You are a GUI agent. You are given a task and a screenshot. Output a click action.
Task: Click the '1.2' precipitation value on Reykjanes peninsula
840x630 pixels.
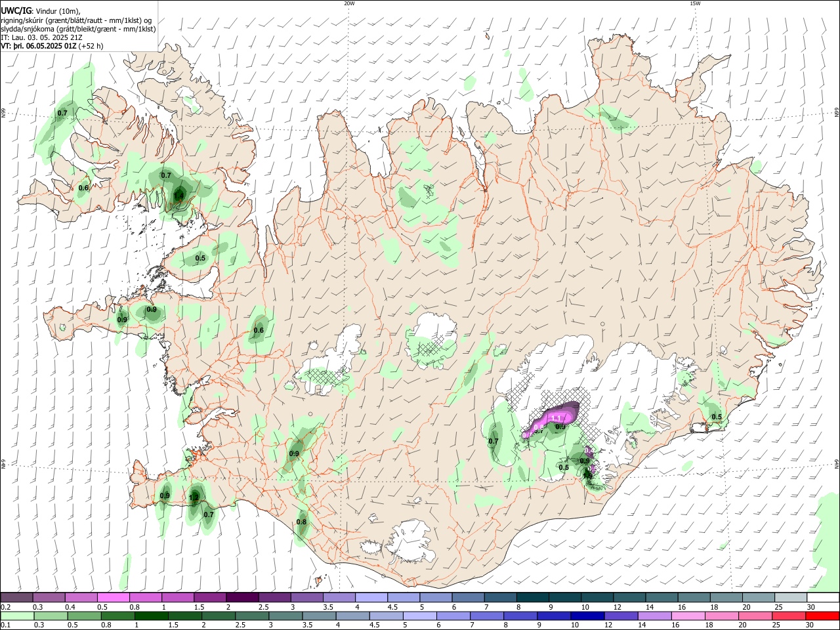[x=194, y=498]
